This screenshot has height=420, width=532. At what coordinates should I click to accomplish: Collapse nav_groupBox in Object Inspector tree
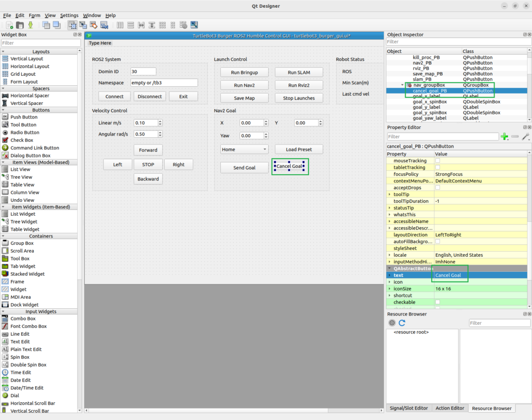point(403,85)
